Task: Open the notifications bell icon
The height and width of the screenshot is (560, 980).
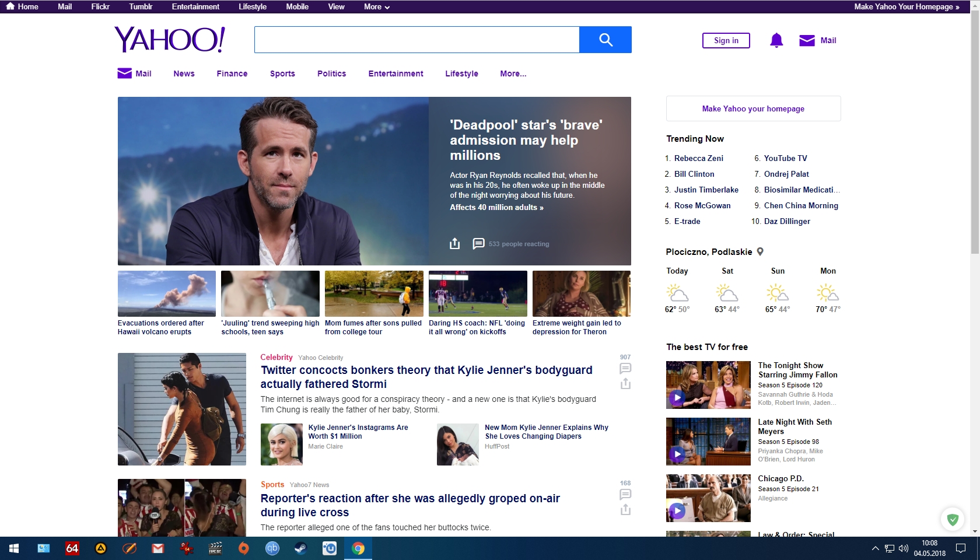Action: 776,40
